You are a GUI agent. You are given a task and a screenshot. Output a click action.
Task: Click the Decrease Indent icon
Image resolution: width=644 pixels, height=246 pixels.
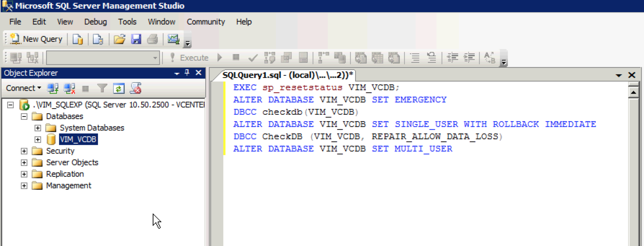point(452,58)
